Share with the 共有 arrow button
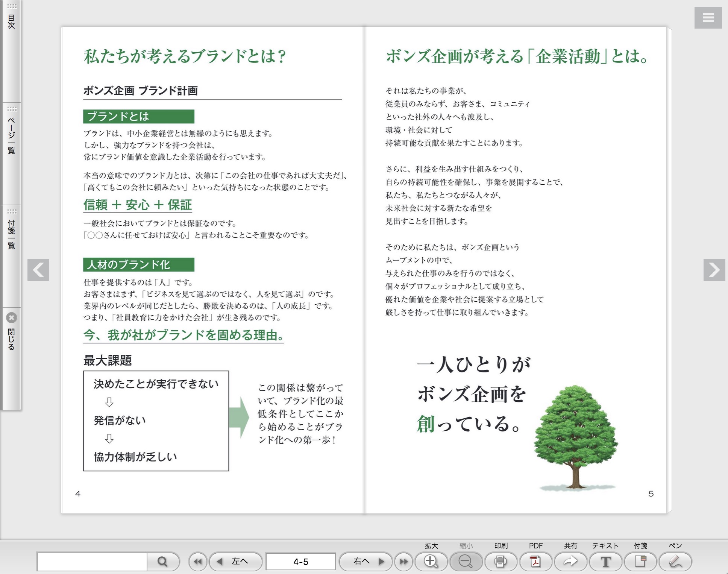The width and height of the screenshot is (728, 574). 570,562
